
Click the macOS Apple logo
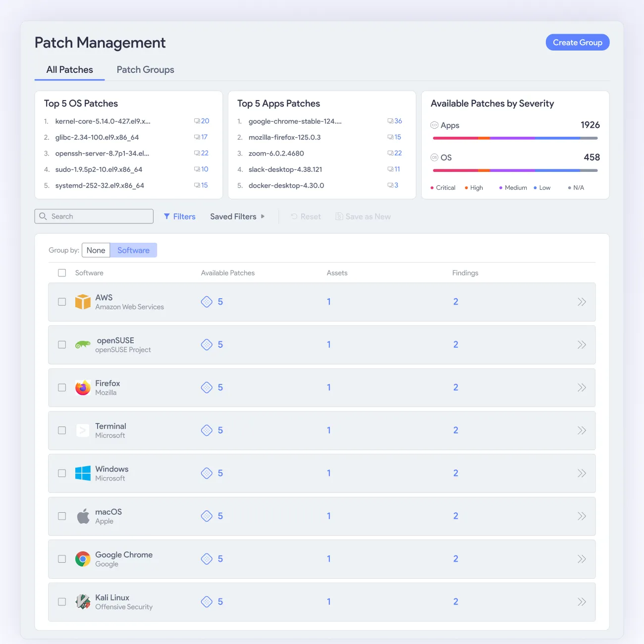pos(83,516)
